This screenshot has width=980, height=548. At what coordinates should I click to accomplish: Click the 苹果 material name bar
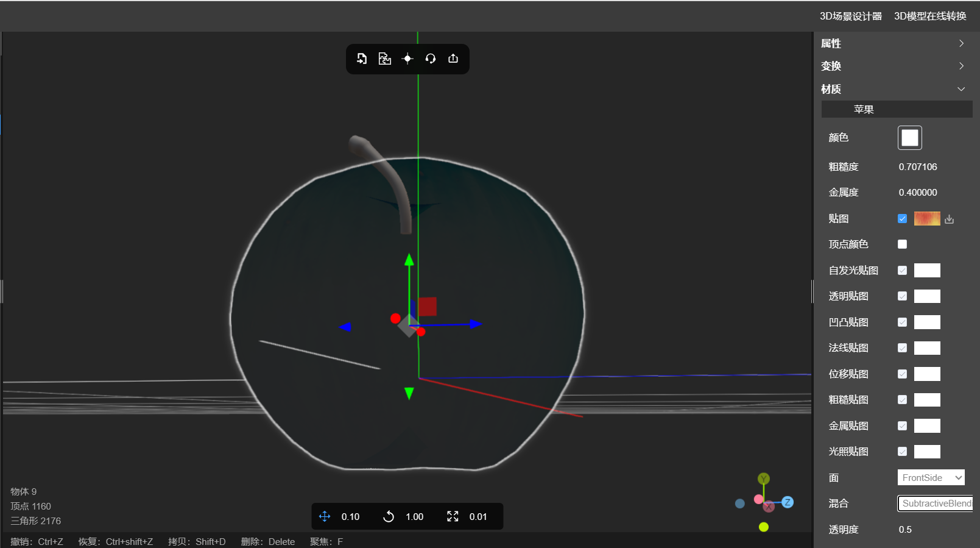897,109
